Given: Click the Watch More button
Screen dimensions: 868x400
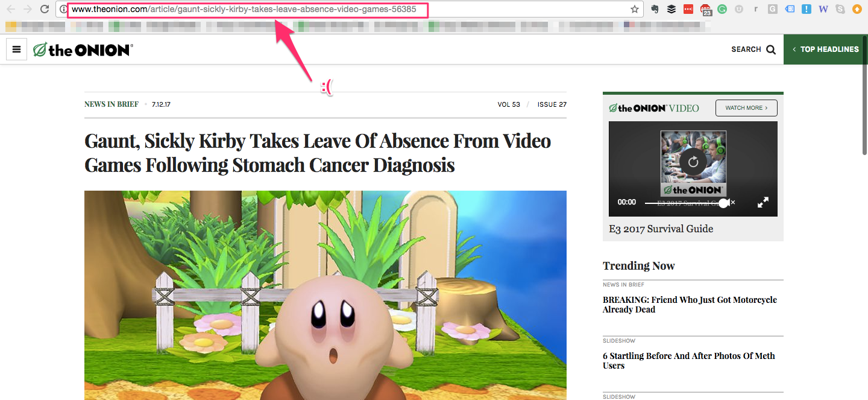Looking at the screenshot, I should [746, 108].
